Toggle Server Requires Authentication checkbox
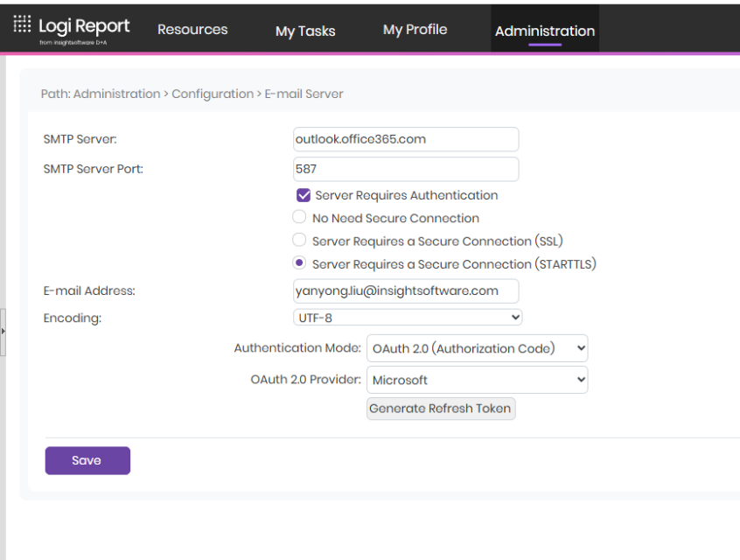Image resolution: width=740 pixels, height=560 pixels. [x=304, y=196]
